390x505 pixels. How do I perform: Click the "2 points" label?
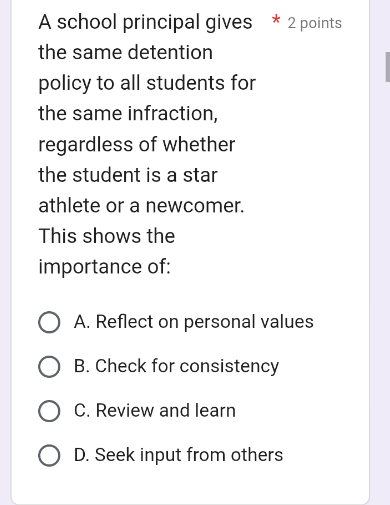315,23
